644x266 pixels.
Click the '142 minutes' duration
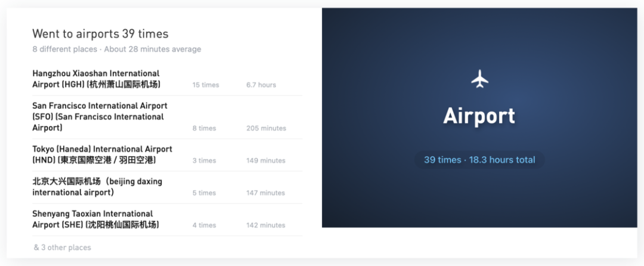[x=266, y=225]
